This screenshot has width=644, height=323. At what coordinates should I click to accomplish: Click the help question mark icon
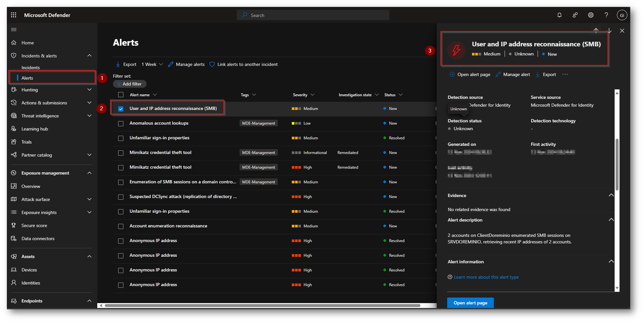[606, 15]
